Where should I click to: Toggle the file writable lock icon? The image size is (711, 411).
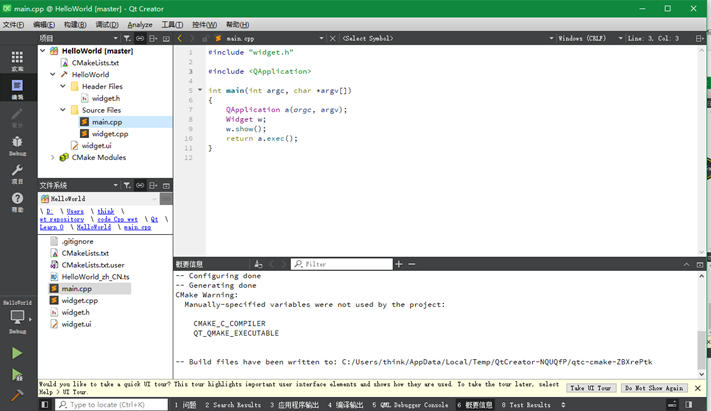point(205,39)
